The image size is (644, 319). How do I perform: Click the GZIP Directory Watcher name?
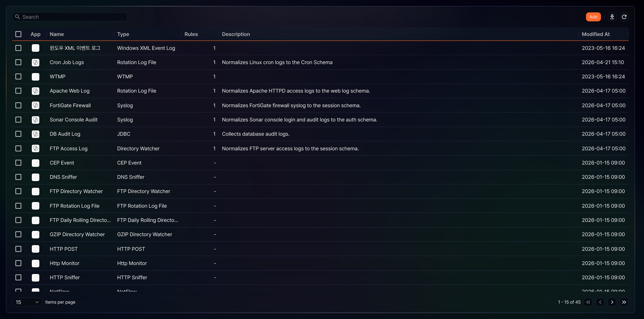pos(77,234)
